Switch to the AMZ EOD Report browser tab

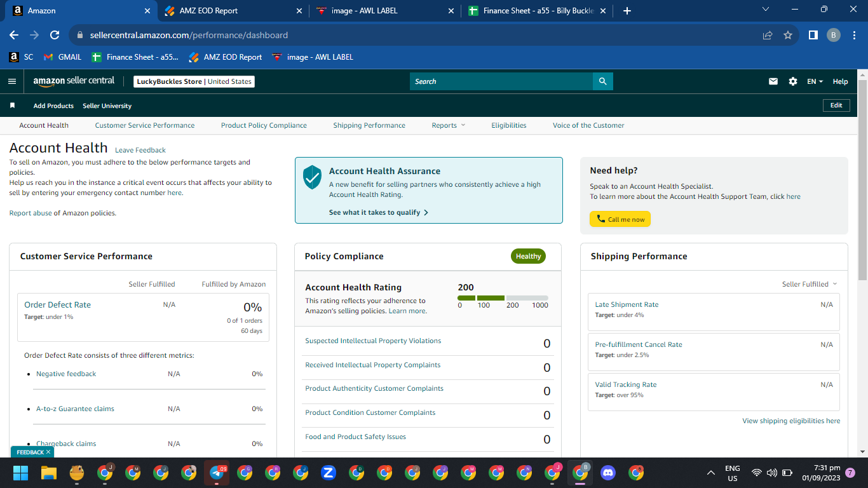(232, 11)
